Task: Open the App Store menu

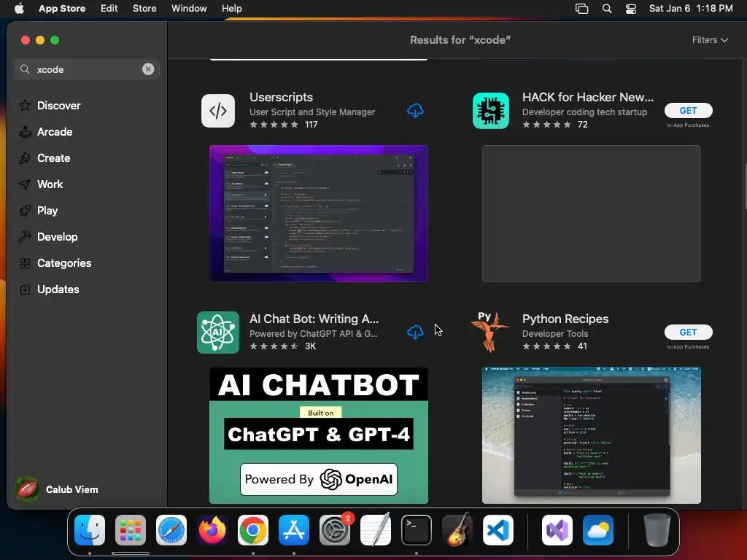Action: (x=62, y=8)
